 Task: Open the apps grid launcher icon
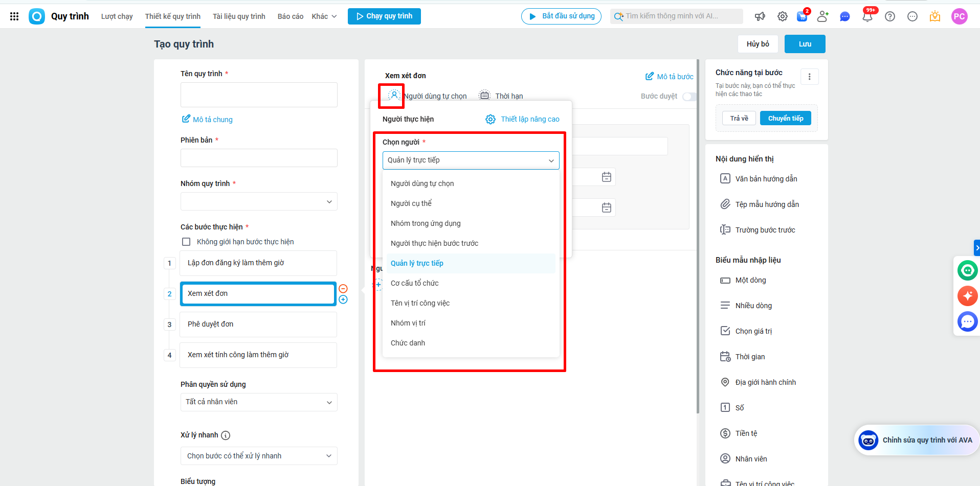(x=14, y=16)
